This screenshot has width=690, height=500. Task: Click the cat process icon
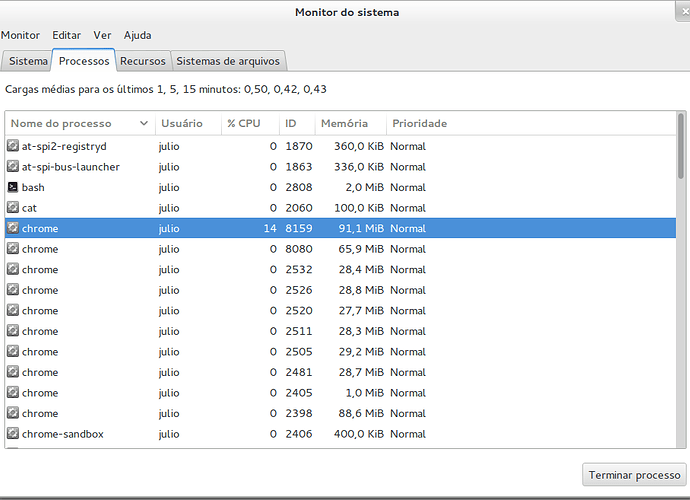[13, 207]
